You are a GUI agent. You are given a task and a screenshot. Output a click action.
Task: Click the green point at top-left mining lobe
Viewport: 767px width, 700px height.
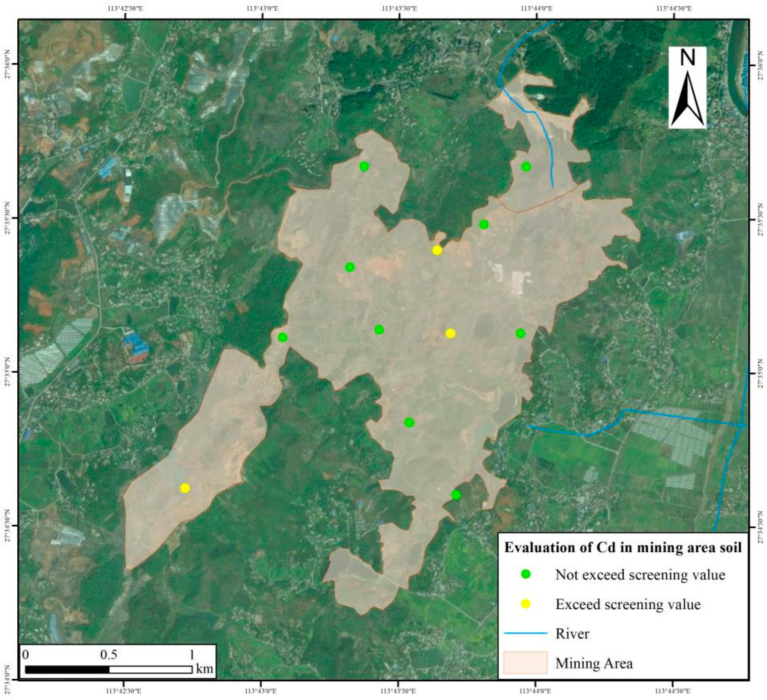pos(364,166)
